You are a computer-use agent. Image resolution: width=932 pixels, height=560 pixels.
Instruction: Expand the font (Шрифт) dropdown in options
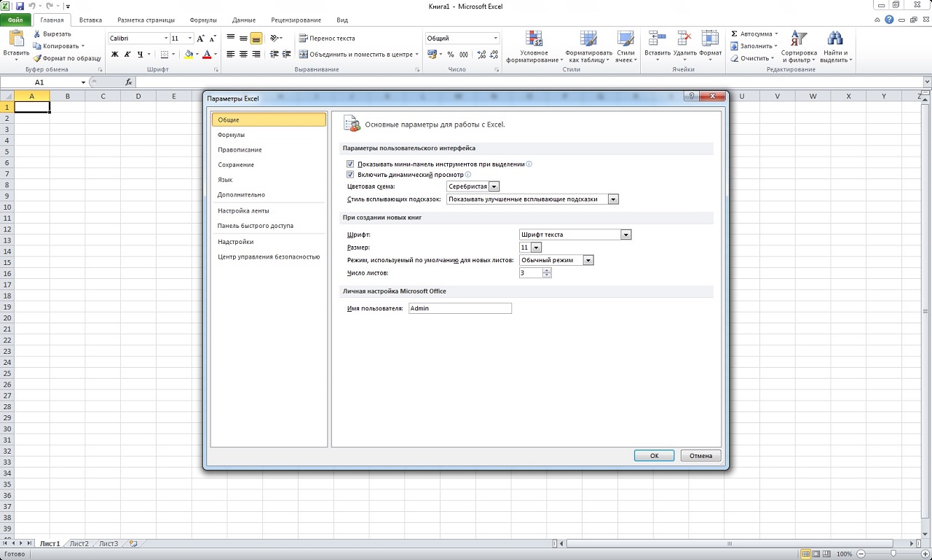(625, 234)
